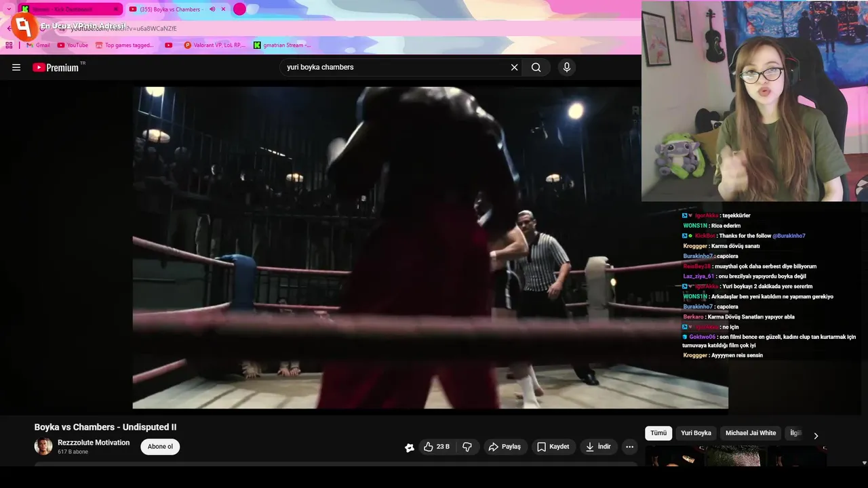Click the scrollbar down arrow
868x488 pixels.
coord(864,463)
